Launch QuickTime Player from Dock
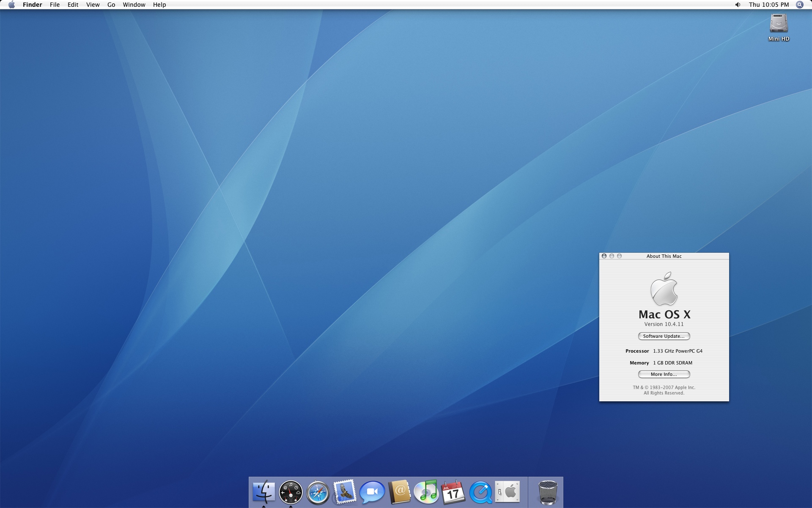 (480, 492)
